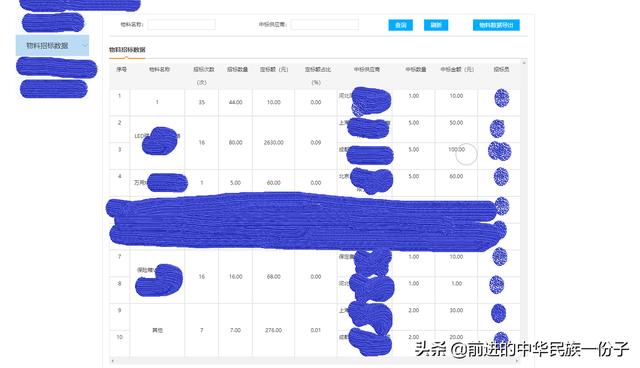The image size is (640, 368).
Task: Click the 2630.00 award amount cell
Action: click(x=273, y=143)
